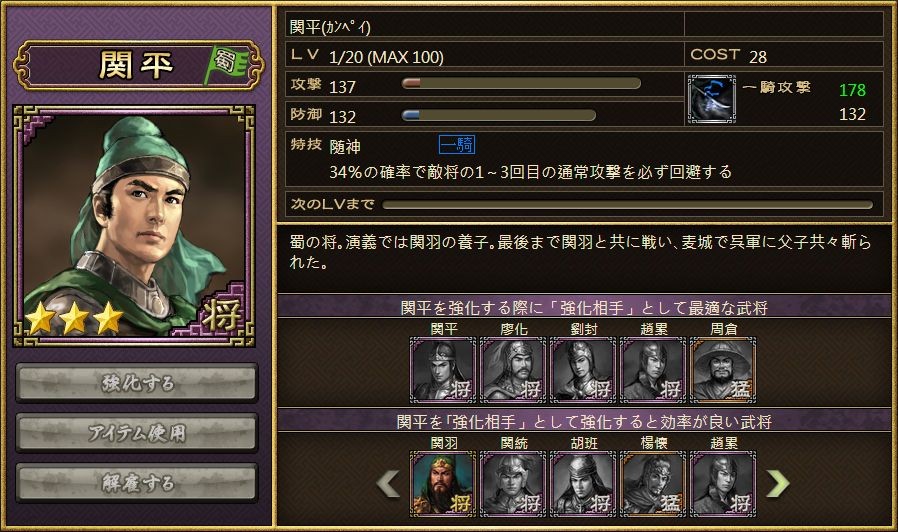Select 趙累 in the bottom row
The height and width of the screenshot is (532, 898).
tap(723, 483)
